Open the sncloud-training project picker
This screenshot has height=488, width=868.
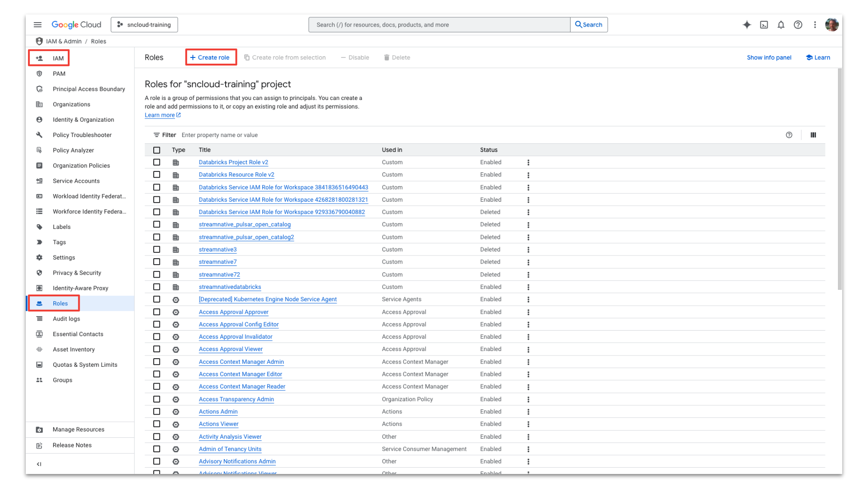pos(144,25)
